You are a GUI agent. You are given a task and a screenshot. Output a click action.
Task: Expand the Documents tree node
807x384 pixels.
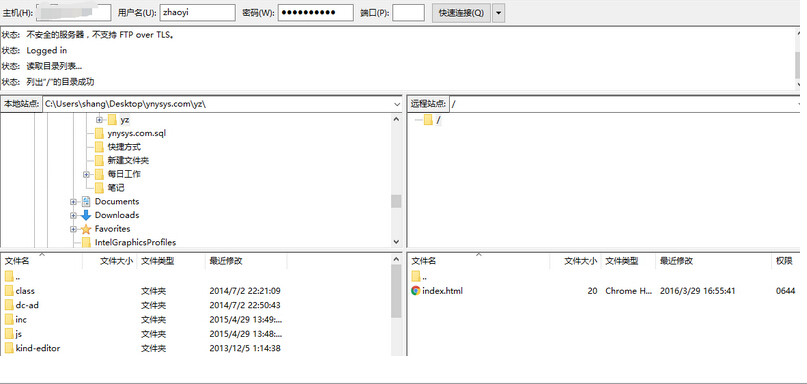[x=73, y=202]
